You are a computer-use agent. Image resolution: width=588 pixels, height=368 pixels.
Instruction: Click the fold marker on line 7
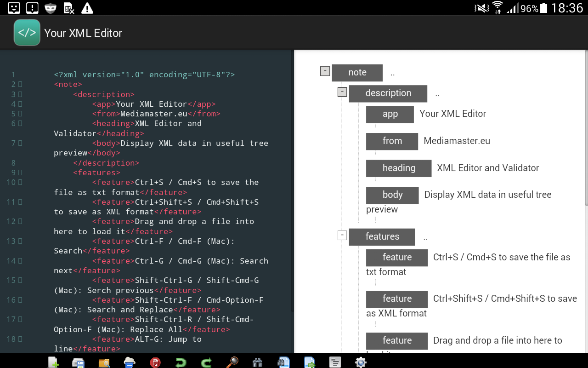(20, 143)
